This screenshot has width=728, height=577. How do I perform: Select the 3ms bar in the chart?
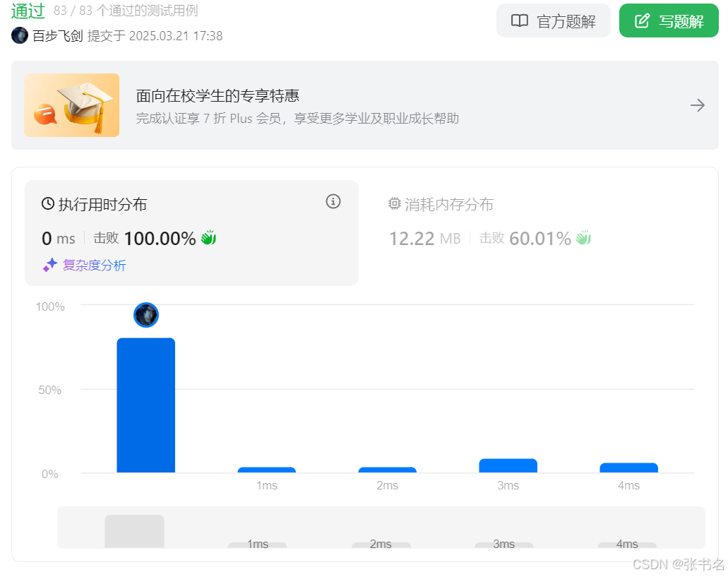coord(508,465)
